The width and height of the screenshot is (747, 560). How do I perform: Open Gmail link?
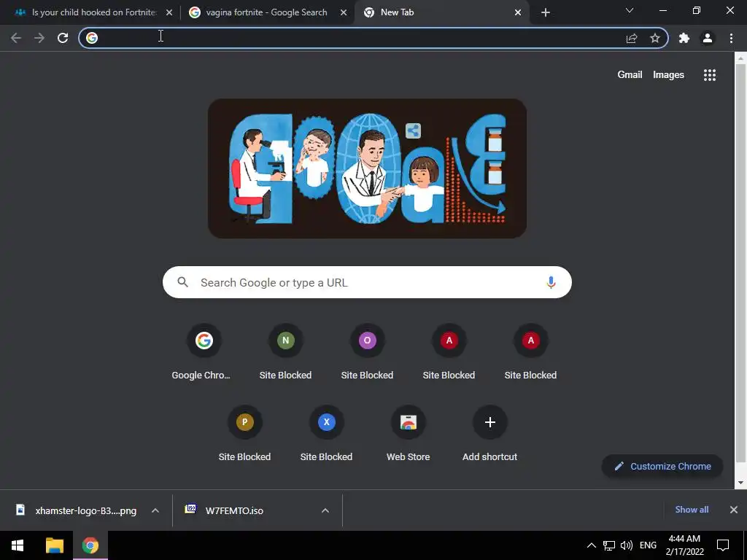point(630,75)
